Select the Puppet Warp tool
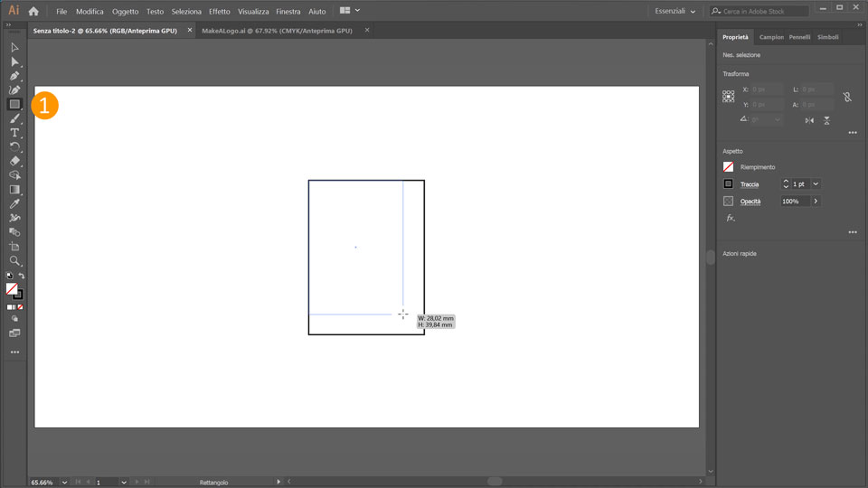Screen dimensions: 868x488 tap(14, 218)
